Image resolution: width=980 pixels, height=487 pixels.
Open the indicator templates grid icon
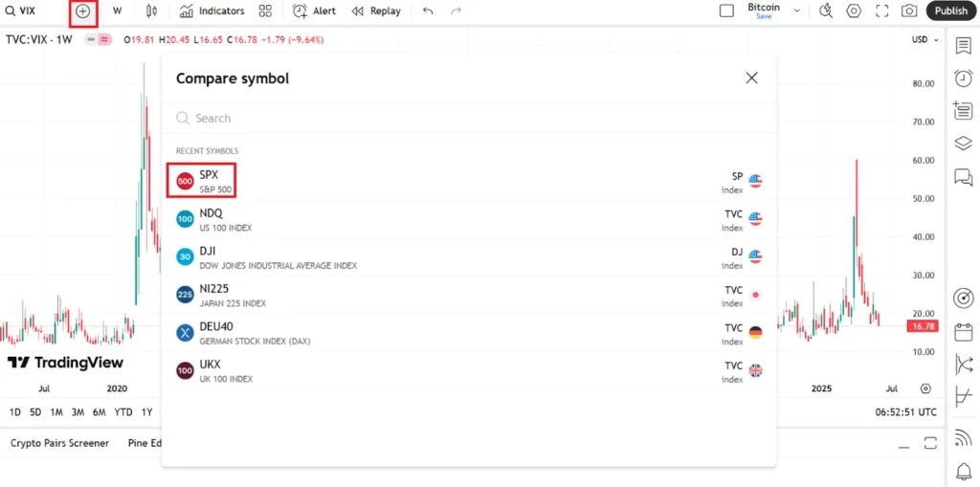coord(265,11)
